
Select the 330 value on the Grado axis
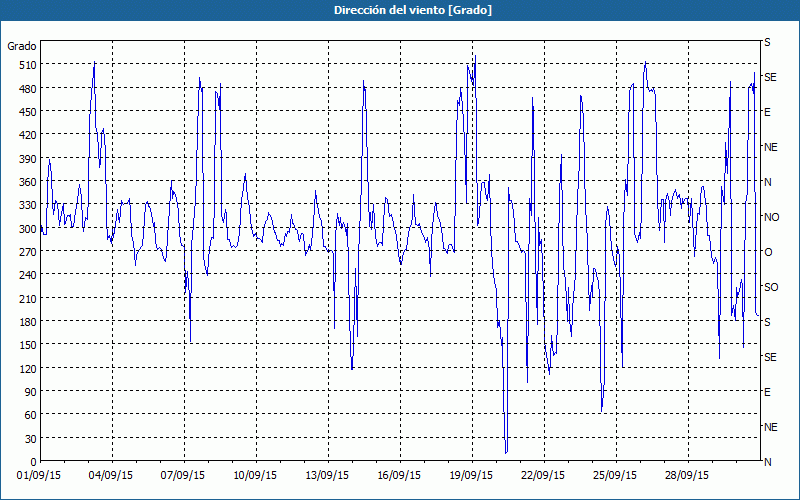28,205
